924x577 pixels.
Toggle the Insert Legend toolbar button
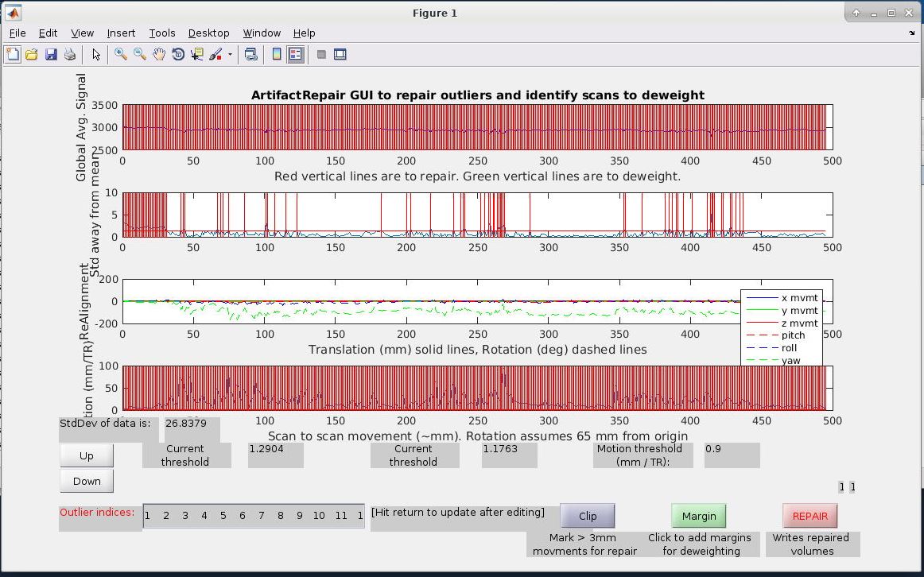[x=296, y=55]
